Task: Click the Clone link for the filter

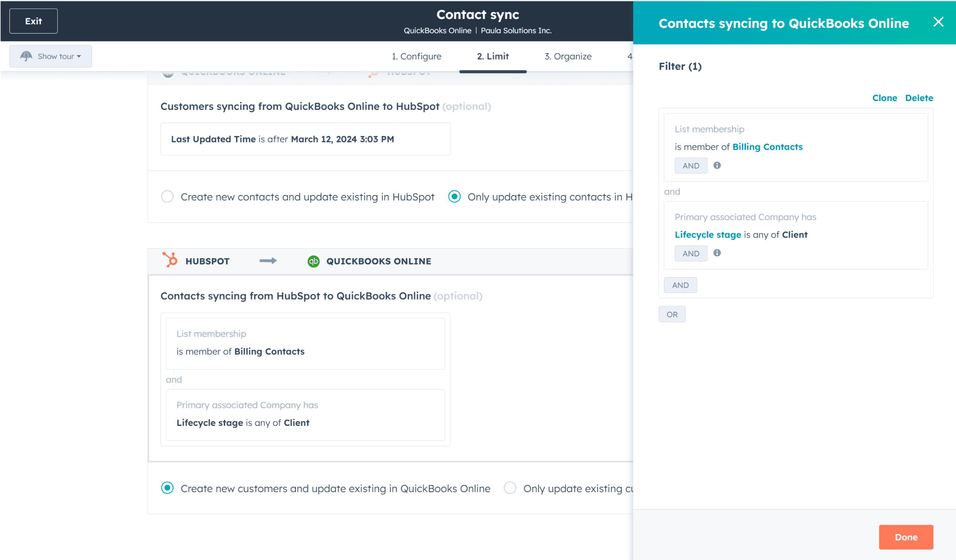Action: click(x=884, y=98)
